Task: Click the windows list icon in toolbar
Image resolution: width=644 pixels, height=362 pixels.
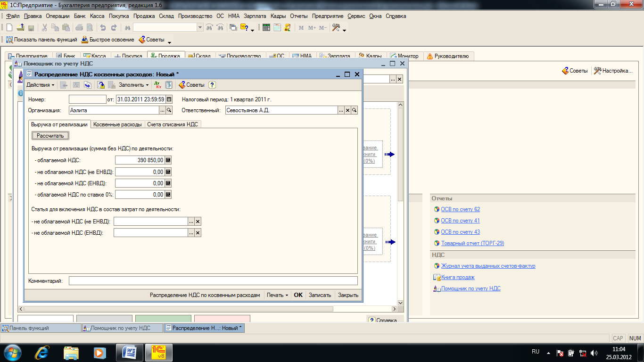Action: tap(233, 28)
